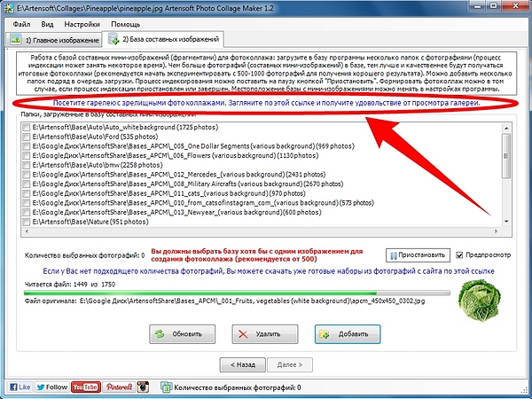The width and height of the screenshot is (532, 399).
Task: Click the < Назад button
Action: coord(243,364)
